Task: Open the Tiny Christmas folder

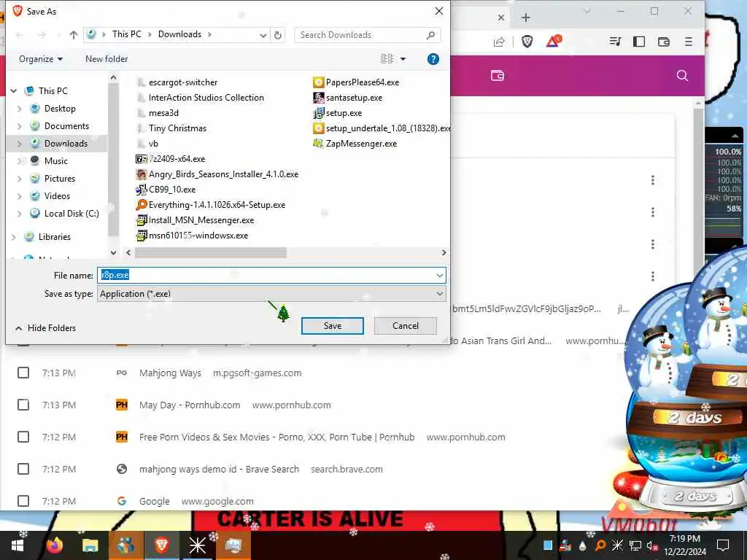Action: coord(171,128)
